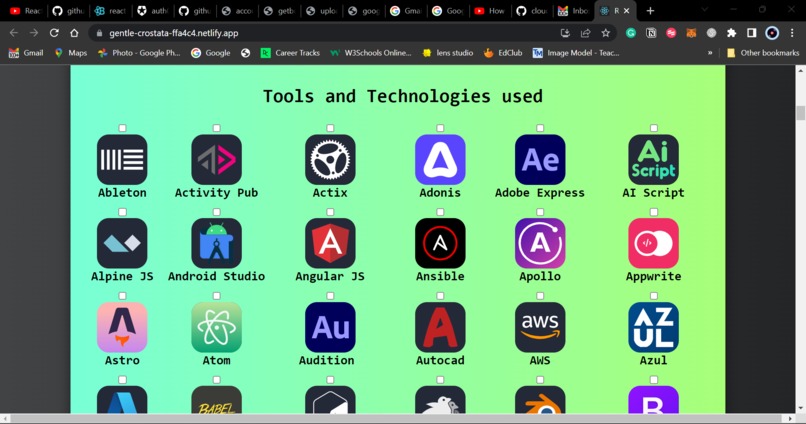Image resolution: width=806 pixels, height=424 pixels.
Task: Click the Ableton icon
Action: coord(122,160)
